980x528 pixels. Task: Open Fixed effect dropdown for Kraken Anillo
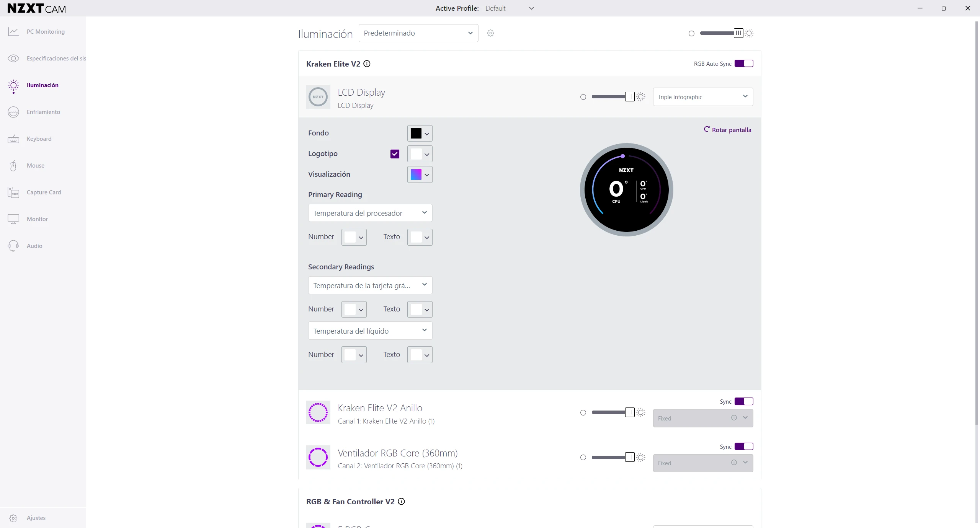[703, 418]
